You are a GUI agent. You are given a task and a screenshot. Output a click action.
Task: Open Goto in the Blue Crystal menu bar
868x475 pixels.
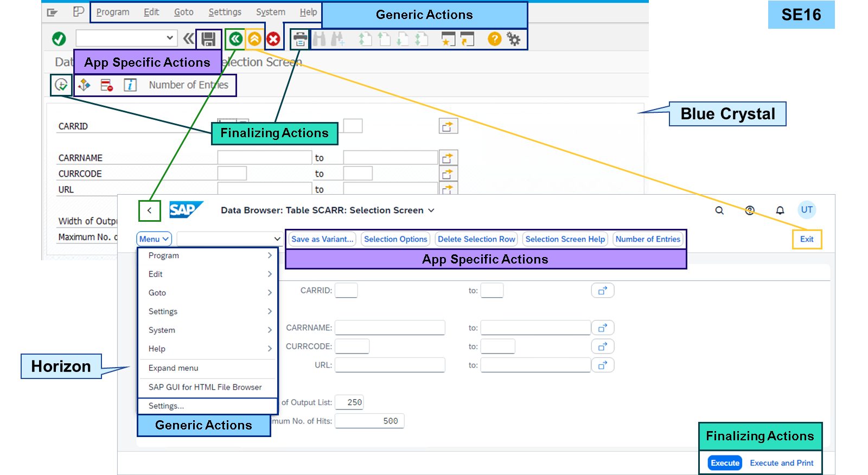(x=184, y=12)
